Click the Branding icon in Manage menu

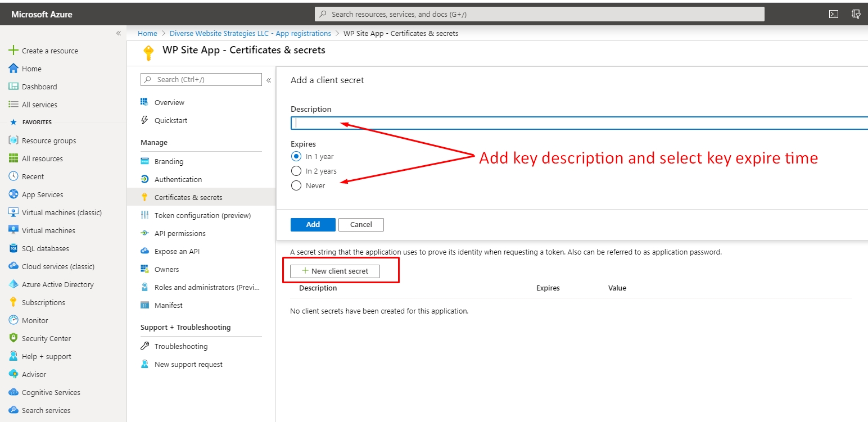(x=144, y=161)
